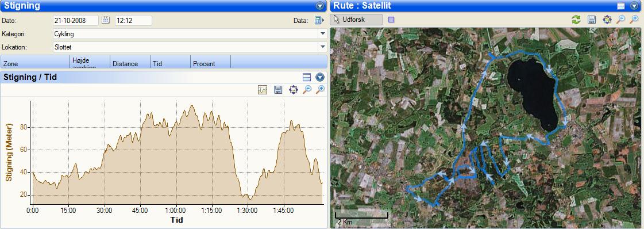This screenshot has height=229, width=644.
Task: Sort by the Tid column header
Action: [171, 62]
